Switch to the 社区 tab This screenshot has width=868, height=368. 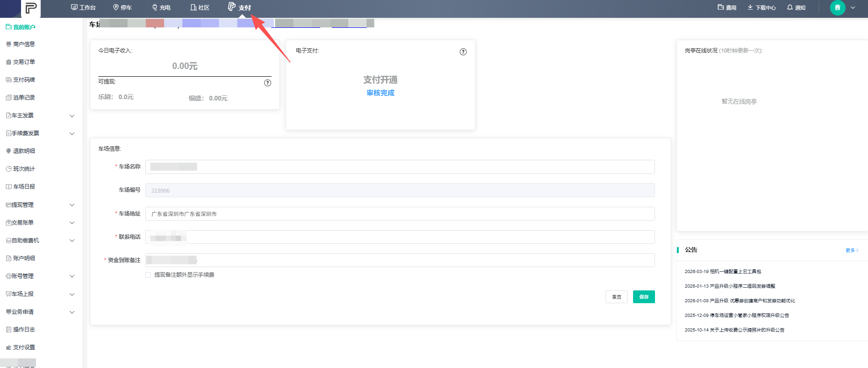point(200,7)
